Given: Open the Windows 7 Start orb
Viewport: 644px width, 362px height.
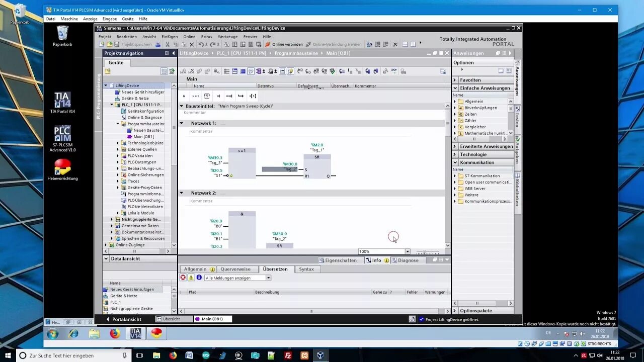Looking at the screenshot, I should [53, 333].
